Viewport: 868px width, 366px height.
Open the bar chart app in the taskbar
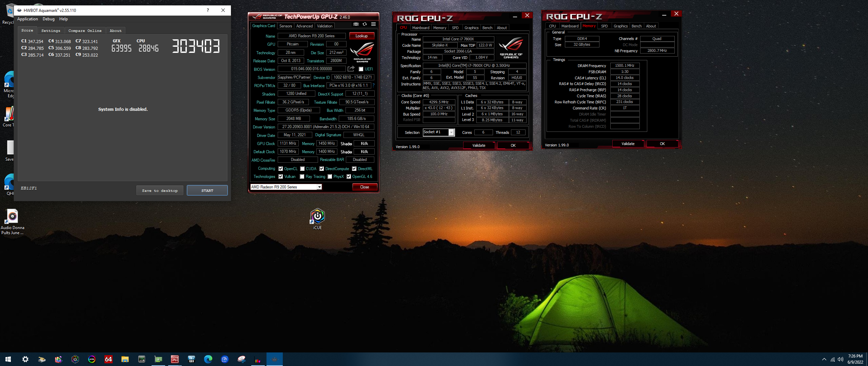[258, 359]
